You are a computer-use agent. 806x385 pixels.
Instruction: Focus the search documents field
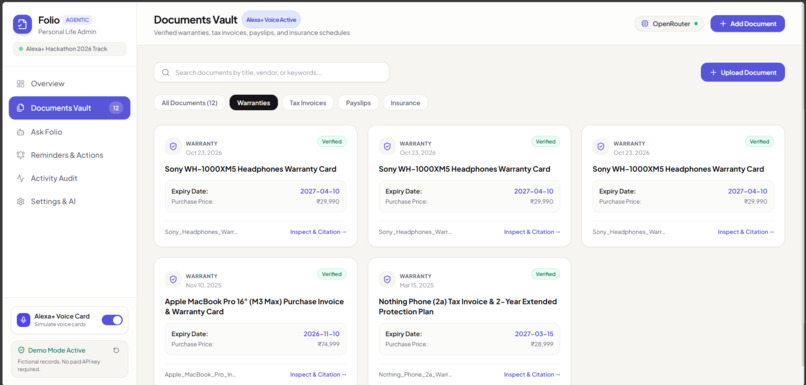pos(271,72)
